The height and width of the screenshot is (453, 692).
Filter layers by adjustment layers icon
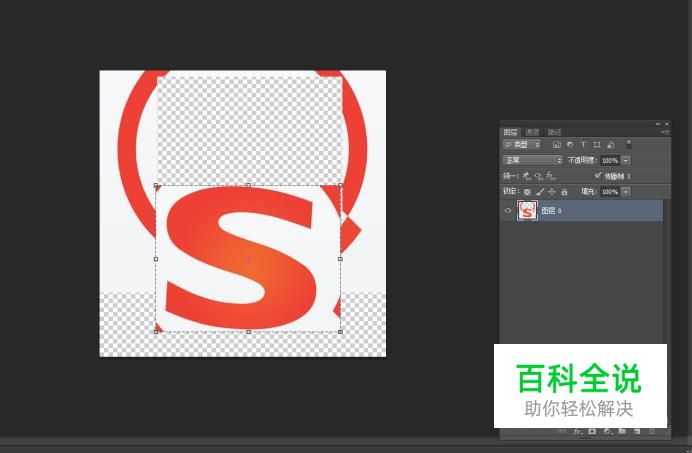pyautogui.click(x=570, y=144)
